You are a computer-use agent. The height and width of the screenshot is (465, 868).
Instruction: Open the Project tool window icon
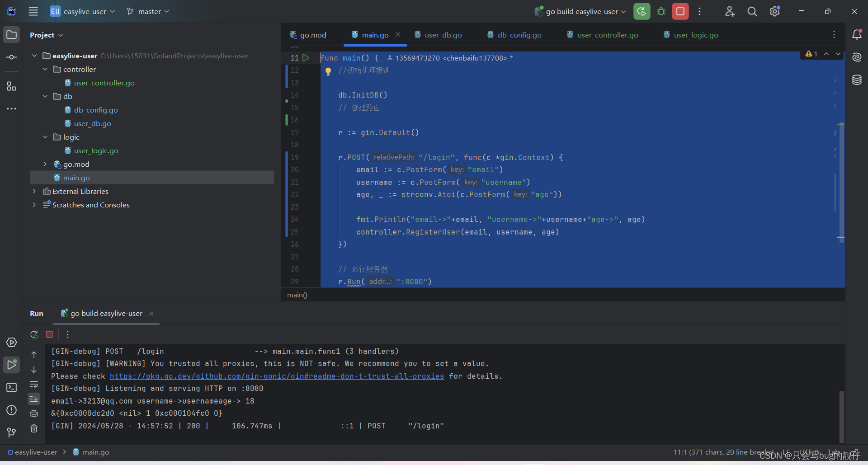11,35
